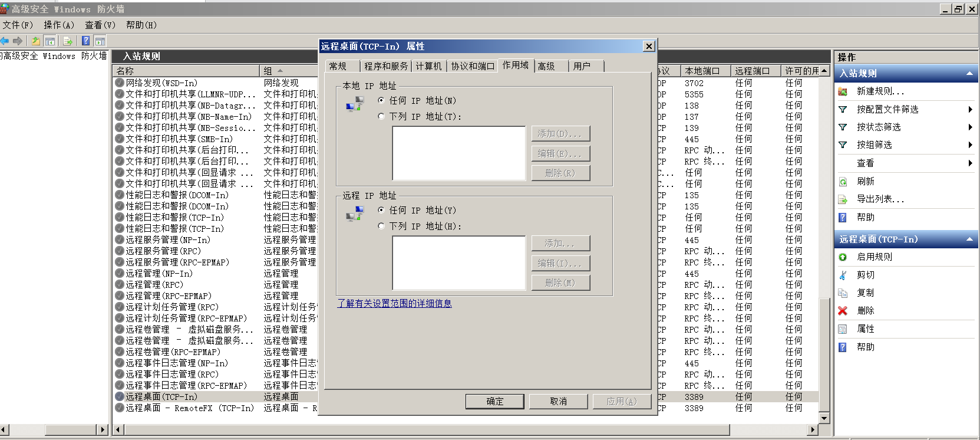The height and width of the screenshot is (440, 980).
Task: Click the Export List icon in toolbar
Action: click(x=68, y=41)
